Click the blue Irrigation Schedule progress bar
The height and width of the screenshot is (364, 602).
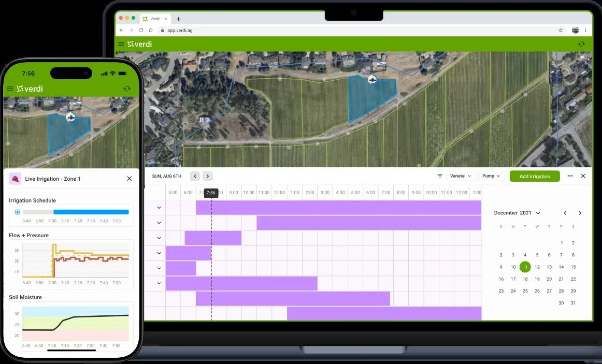[91, 212]
